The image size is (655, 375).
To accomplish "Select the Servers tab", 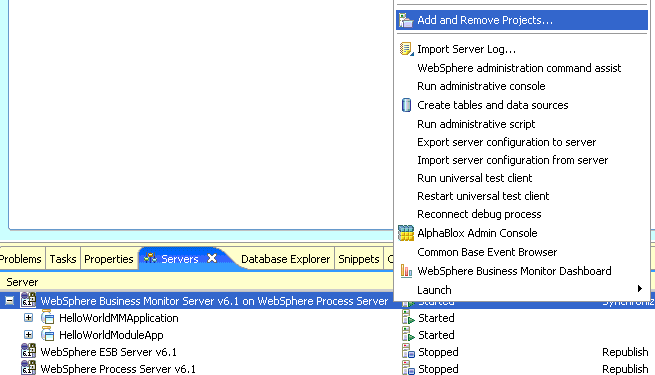I will pos(180,259).
